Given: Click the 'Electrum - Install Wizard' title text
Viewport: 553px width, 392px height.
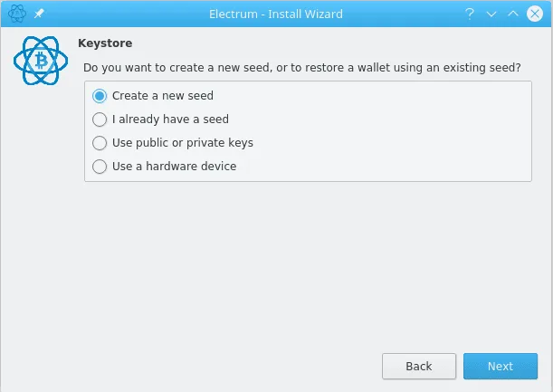Looking at the screenshot, I should (x=276, y=14).
